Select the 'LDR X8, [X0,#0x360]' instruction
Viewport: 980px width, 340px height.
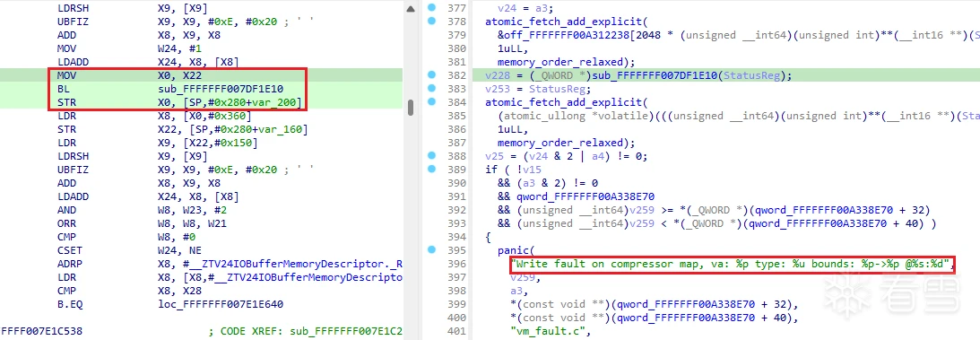(153, 117)
